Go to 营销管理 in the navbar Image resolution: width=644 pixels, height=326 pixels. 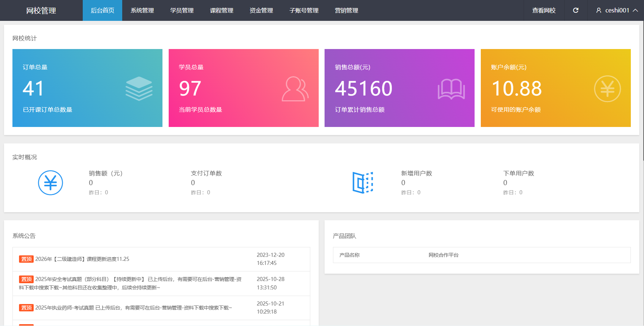346,10
